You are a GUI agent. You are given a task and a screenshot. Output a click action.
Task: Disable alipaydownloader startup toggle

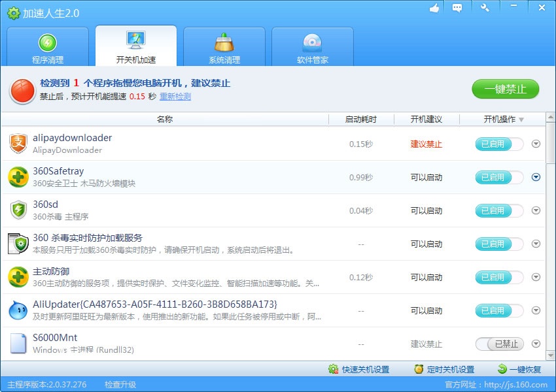tap(499, 144)
